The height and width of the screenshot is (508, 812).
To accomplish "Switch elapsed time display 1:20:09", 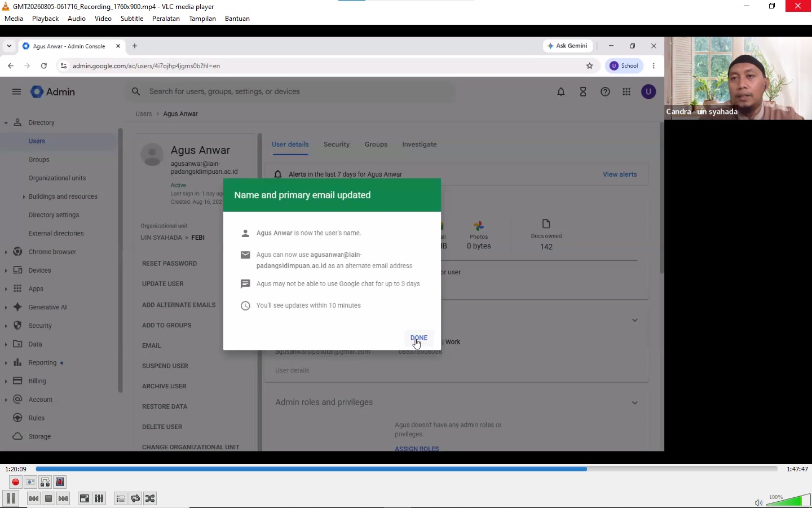I will coord(16,469).
